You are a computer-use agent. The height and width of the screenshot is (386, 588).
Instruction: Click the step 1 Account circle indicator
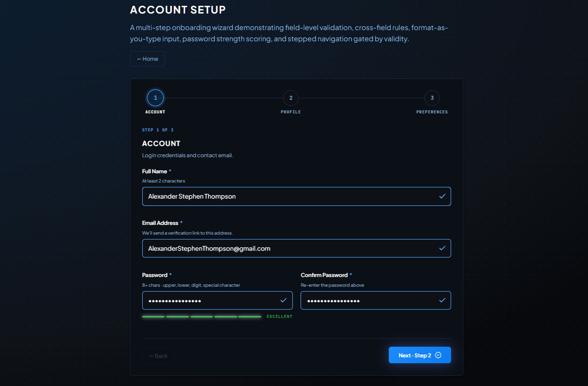[x=155, y=97]
